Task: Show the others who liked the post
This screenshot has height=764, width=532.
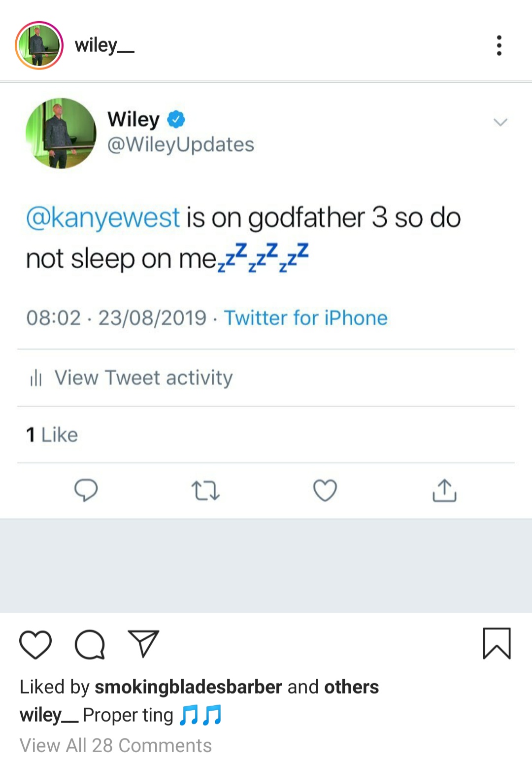Action: click(x=351, y=687)
